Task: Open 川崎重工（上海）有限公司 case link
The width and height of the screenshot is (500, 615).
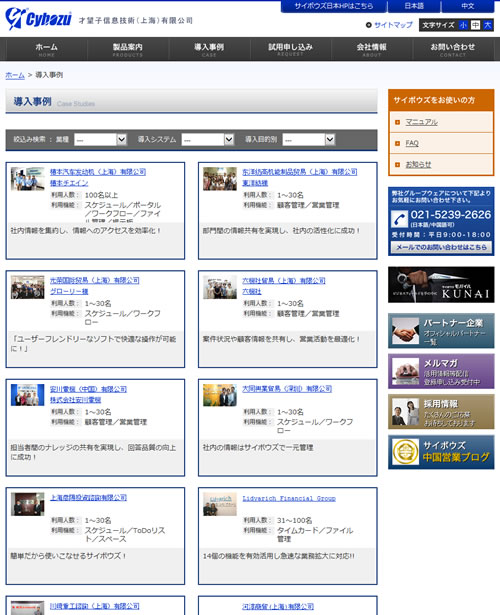Action: (95, 606)
